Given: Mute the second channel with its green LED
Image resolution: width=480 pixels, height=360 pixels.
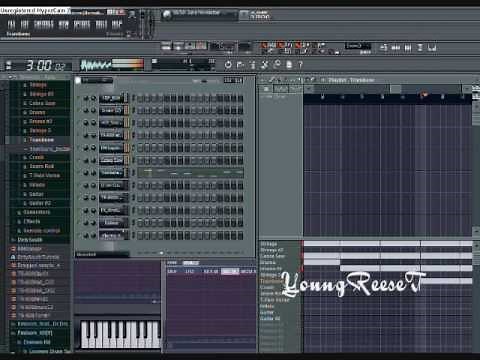Looking at the screenshot, I should [x=78, y=110].
